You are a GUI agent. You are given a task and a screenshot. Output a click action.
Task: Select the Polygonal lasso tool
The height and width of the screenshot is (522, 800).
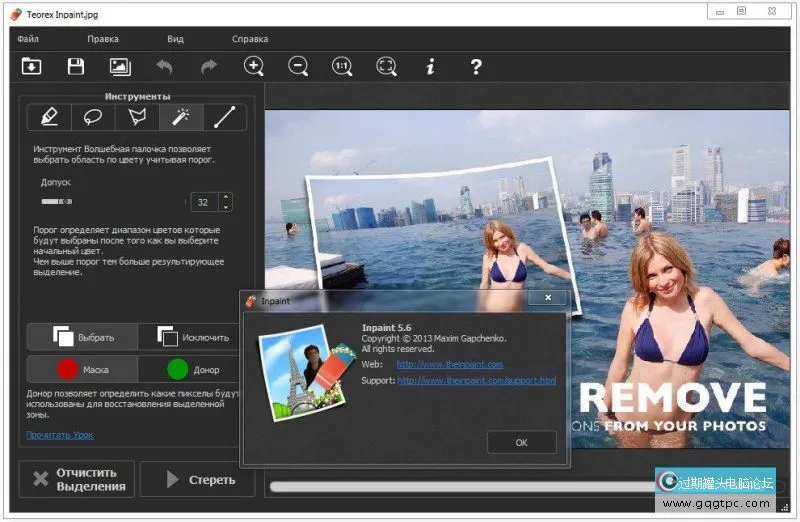137,117
